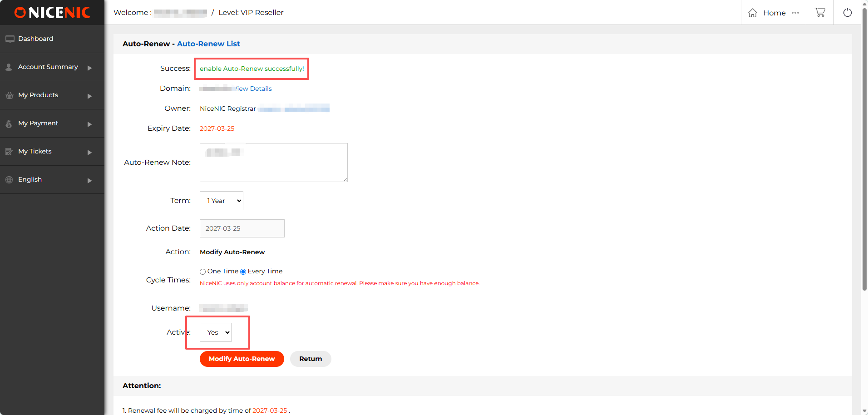
Task: Click the Account Summary user icon
Action: [9, 67]
